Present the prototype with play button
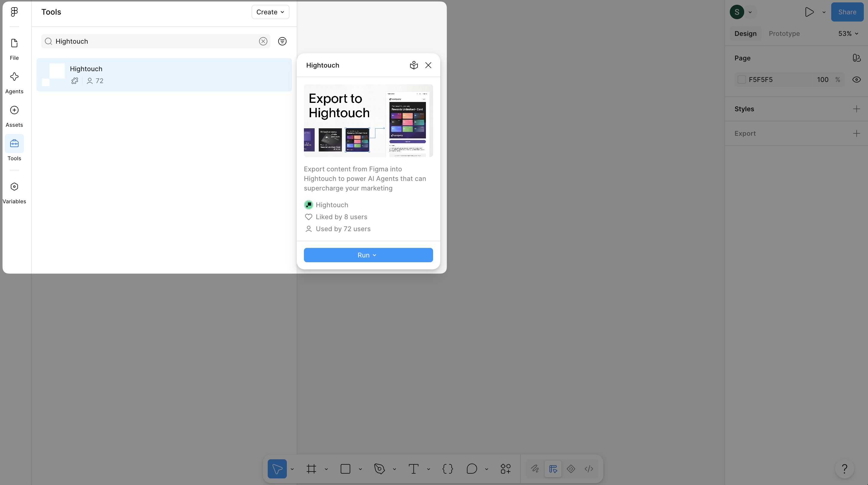 click(809, 12)
